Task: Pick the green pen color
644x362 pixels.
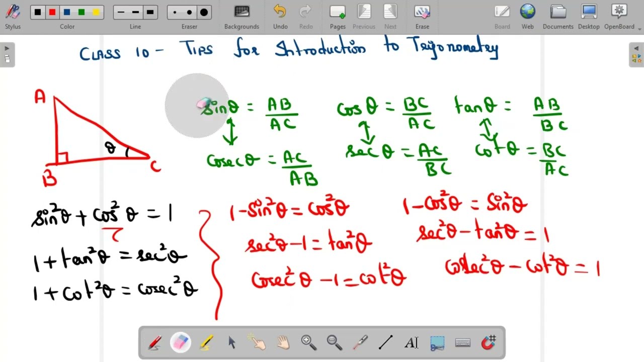Action: (x=82, y=12)
